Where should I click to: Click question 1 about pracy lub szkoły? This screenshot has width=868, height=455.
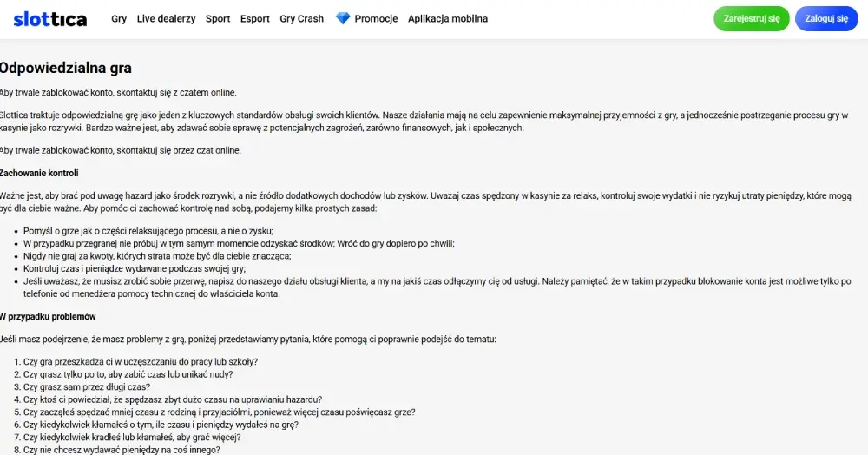tap(141, 362)
